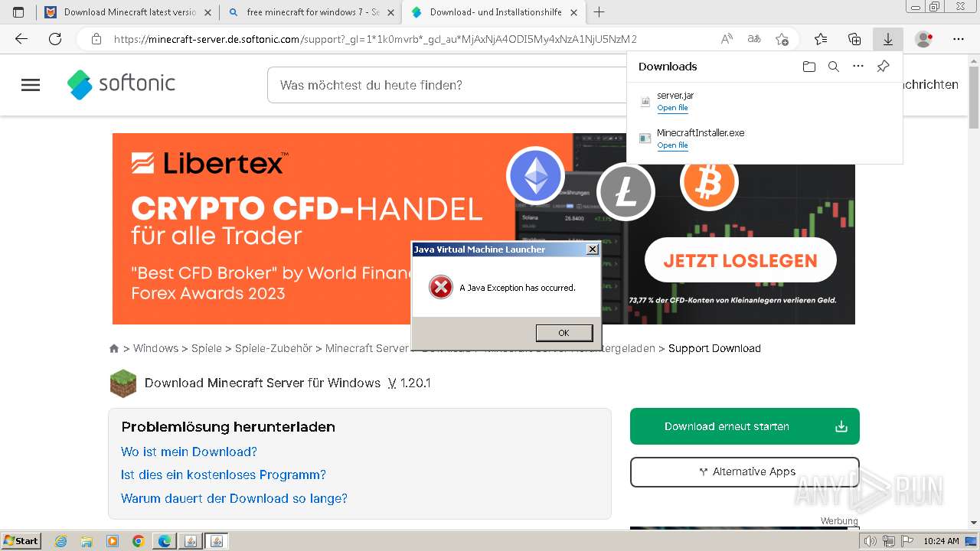Click the Windows Start button
Image resolution: width=980 pixels, height=551 pixels.
point(21,541)
